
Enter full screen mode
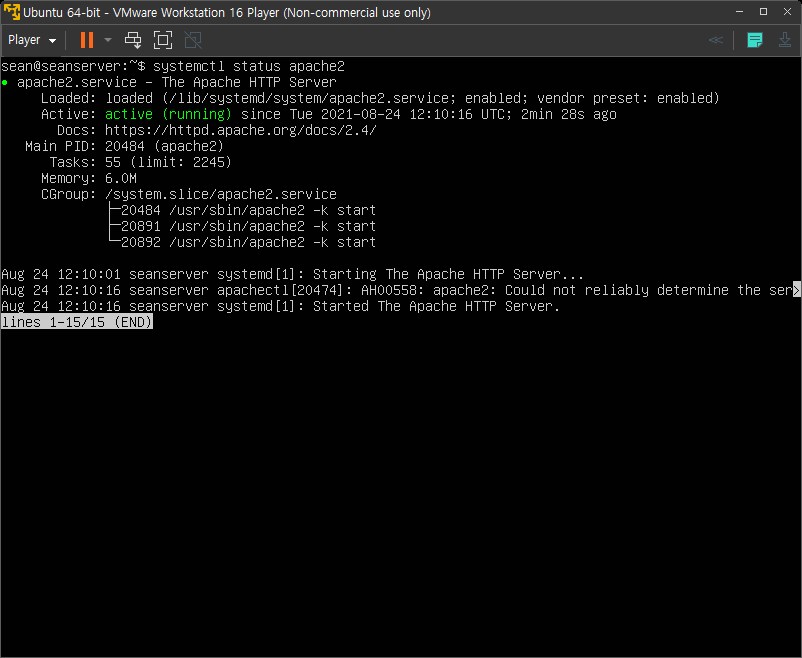click(163, 40)
